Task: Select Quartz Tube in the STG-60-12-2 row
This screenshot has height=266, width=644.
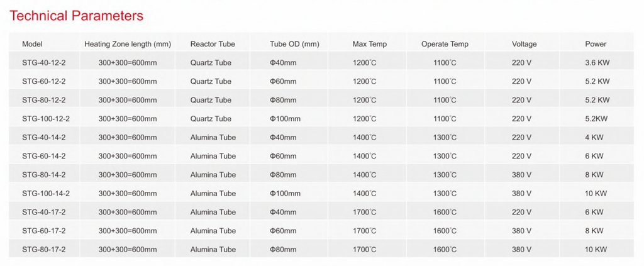Action: pos(211,81)
